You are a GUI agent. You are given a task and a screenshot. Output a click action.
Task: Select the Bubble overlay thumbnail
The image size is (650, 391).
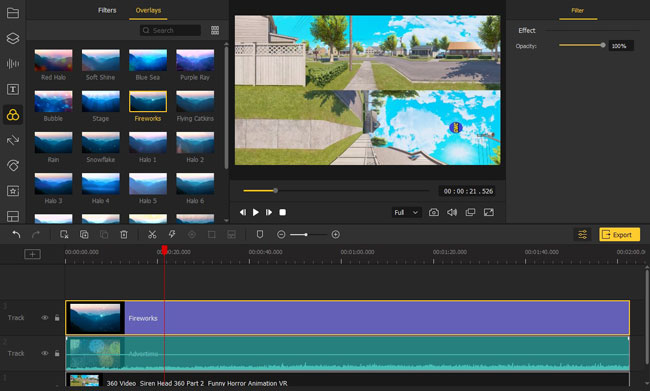53,102
